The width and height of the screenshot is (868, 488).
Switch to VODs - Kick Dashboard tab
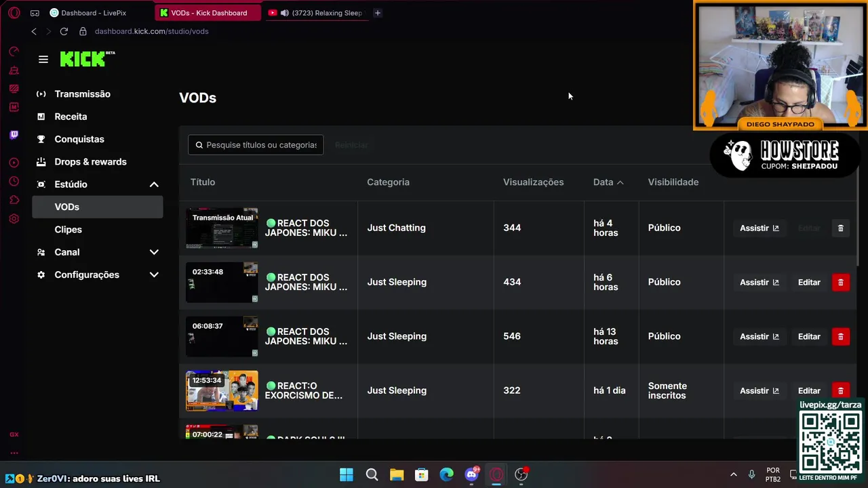click(208, 13)
